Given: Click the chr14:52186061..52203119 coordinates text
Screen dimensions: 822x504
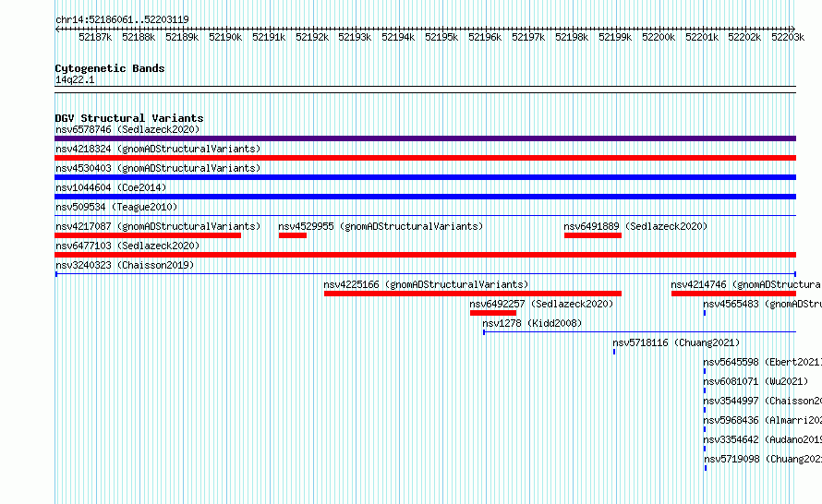Looking at the screenshot, I should 122,19.
